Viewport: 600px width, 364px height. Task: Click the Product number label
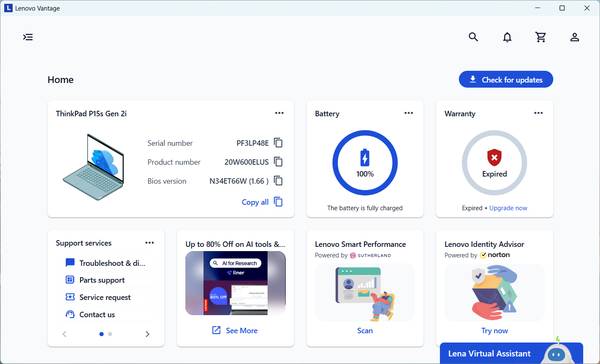[x=174, y=162]
